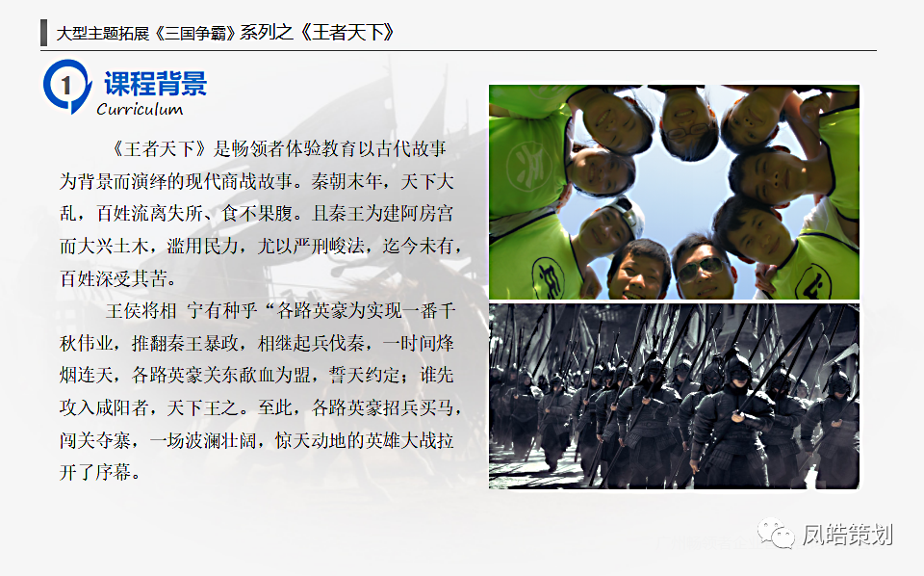Click the blue circled number 1 icon
The width and height of the screenshot is (924, 576).
pos(67,86)
